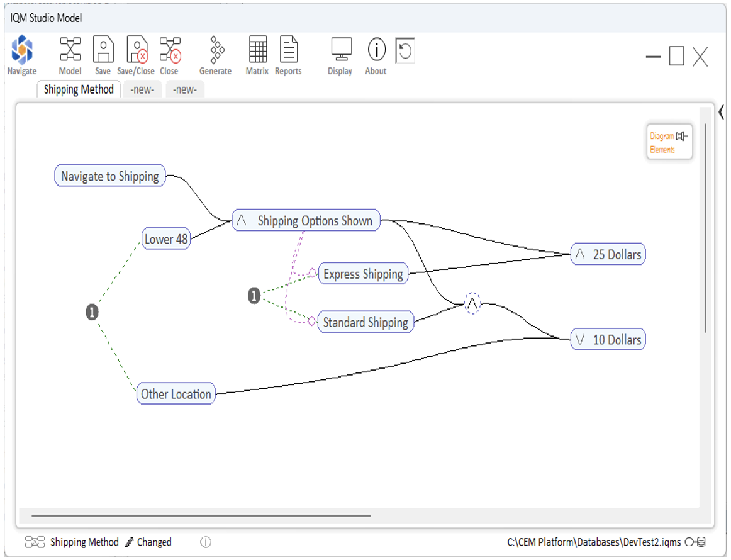The height and width of the screenshot is (560, 731).
Task: Select the Express Shipping node
Action: pos(362,274)
